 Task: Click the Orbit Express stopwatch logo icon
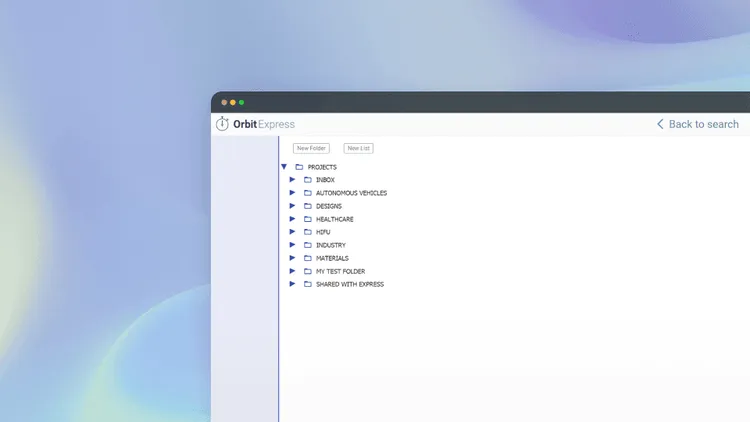pyautogui.click(x=222, y=124)
